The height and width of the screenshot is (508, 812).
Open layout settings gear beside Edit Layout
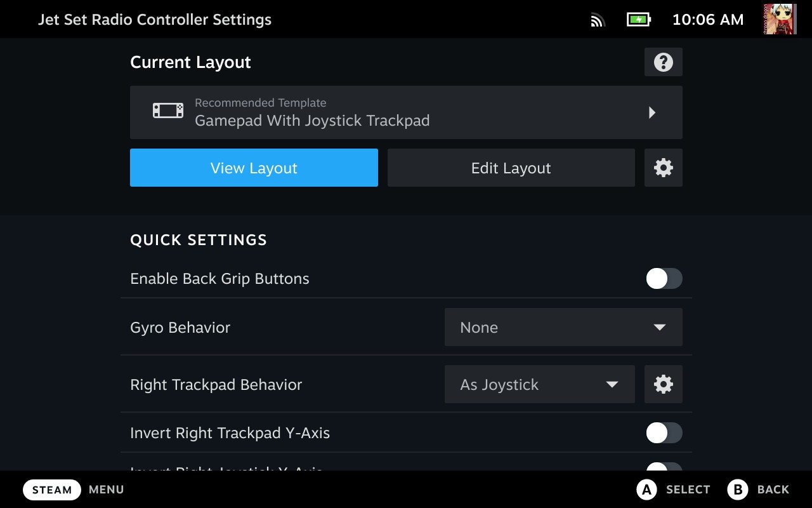point(663,168)
